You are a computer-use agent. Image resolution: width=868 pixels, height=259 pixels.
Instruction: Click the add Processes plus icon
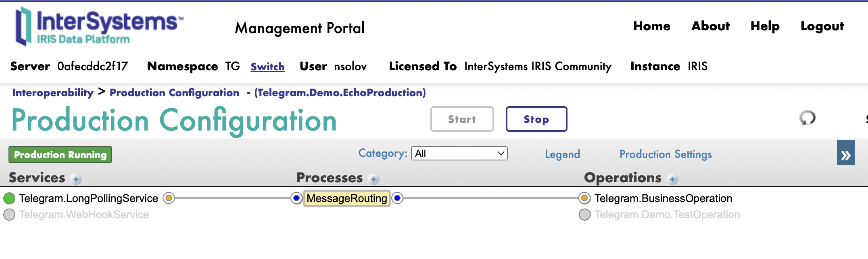click(374, 179)
